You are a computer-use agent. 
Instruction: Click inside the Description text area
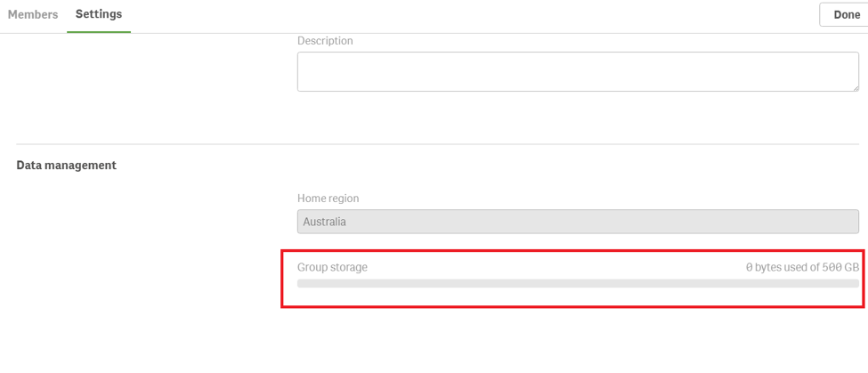pyautogui.click(x=577, y=71)
